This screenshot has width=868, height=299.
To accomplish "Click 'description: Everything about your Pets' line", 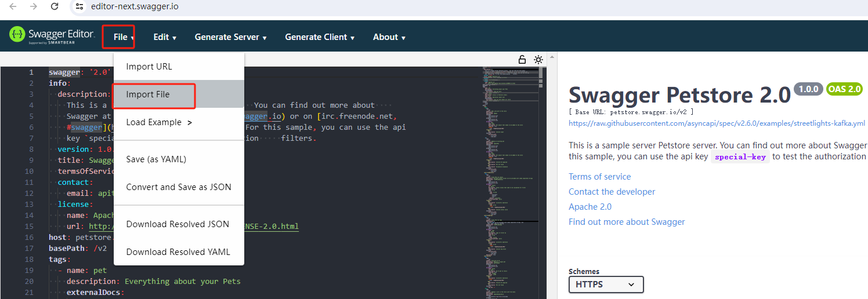I will pyautogui.click(x=153, y=281).
